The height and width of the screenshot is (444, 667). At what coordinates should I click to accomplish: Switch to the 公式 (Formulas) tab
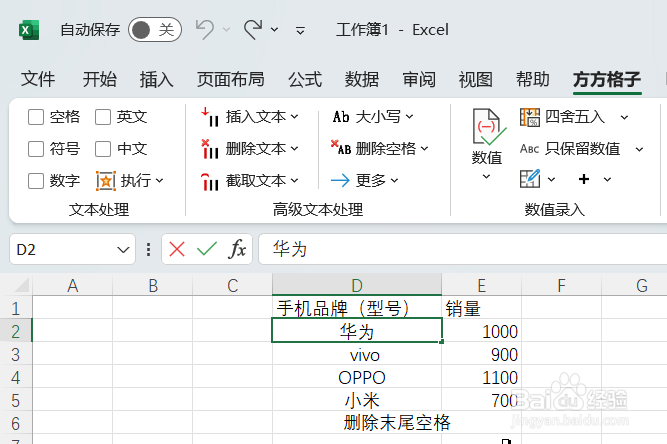(305, 80)
